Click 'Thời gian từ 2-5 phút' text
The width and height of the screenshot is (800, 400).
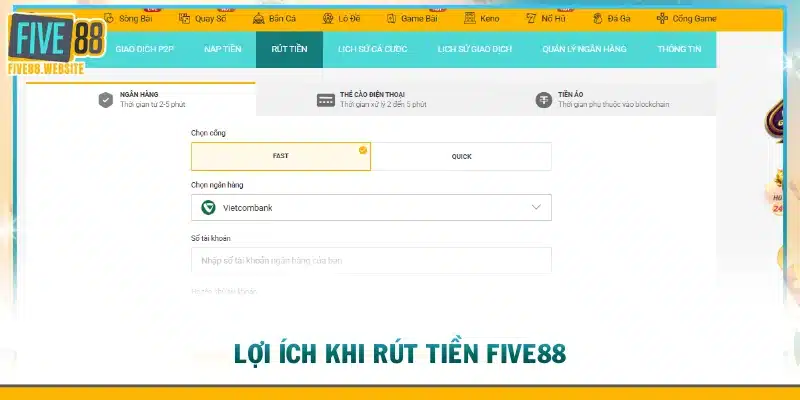(x=153, y=105)
